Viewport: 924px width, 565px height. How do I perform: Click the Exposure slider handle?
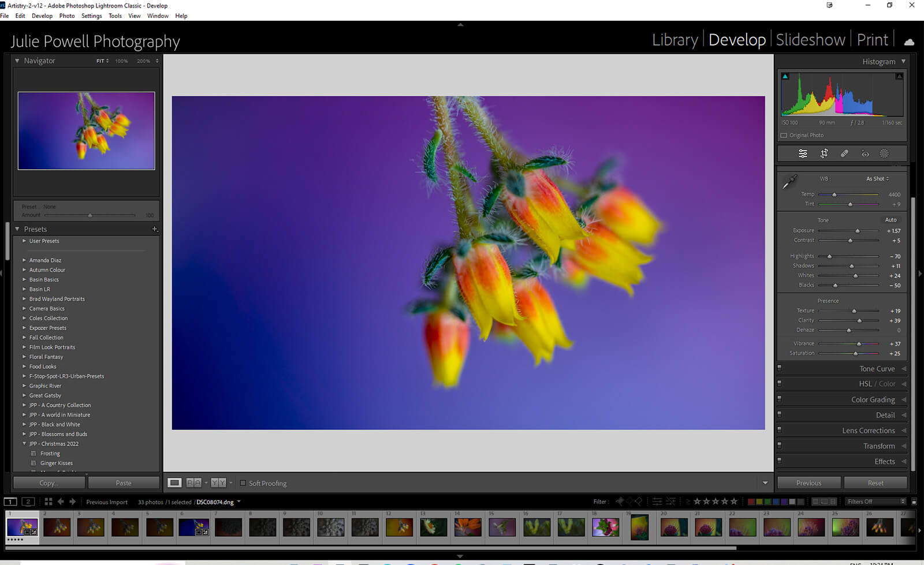click(858, 231)
